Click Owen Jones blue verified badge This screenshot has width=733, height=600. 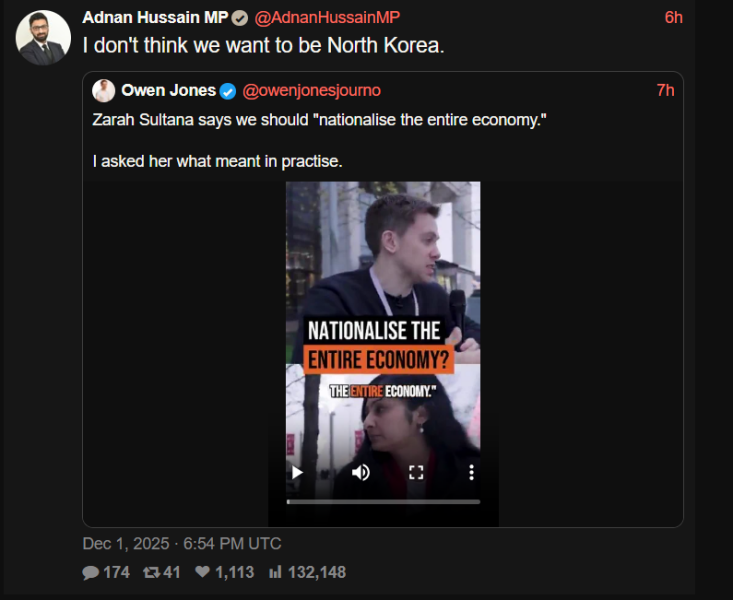(228, 91)
